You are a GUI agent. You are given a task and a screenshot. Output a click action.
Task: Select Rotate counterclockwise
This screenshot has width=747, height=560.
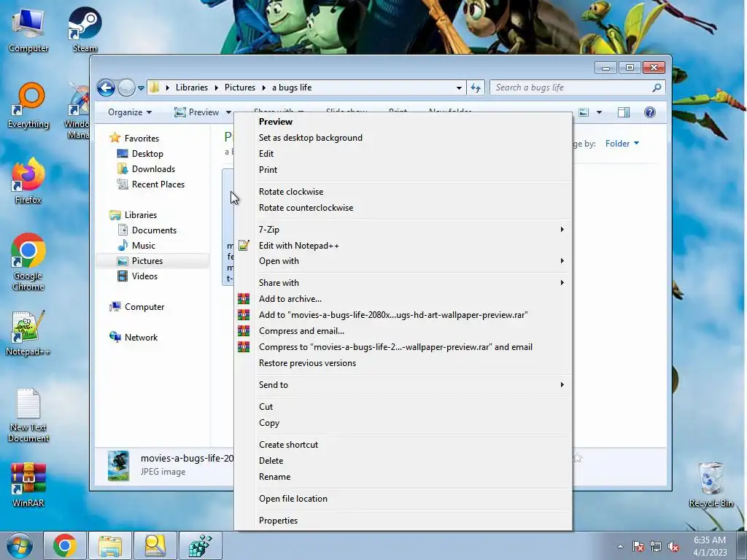(403, 208)
